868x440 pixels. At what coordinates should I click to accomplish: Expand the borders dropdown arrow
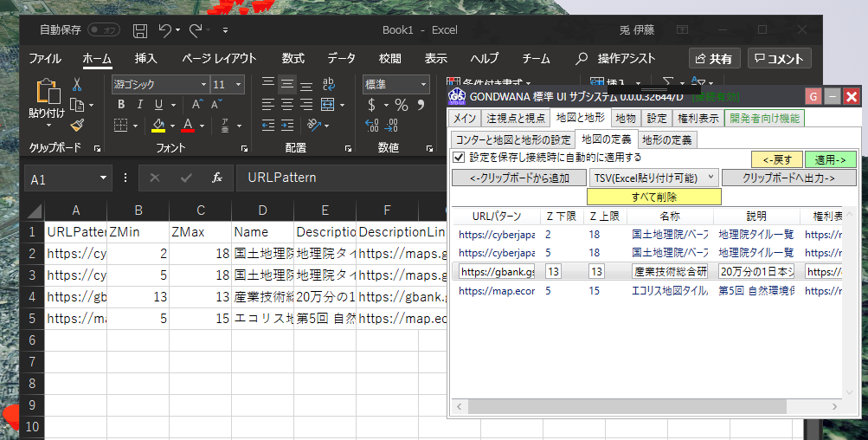pos(135,126)
